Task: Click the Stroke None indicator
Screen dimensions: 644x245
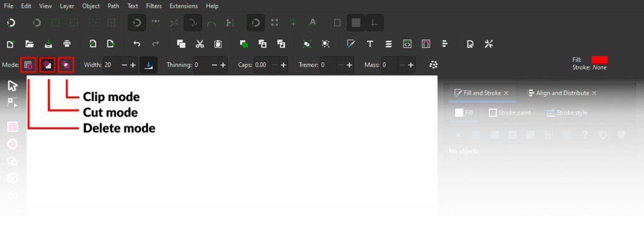Action: [x=599, y=67]
